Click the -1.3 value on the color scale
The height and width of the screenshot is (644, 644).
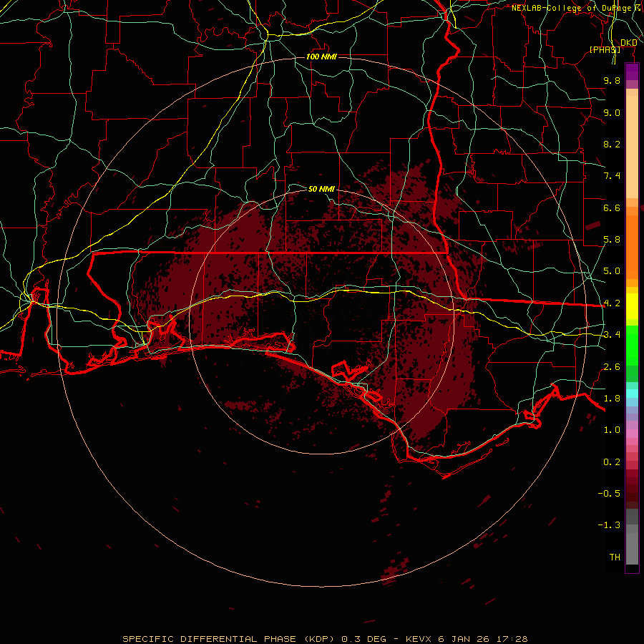[609, 525]
